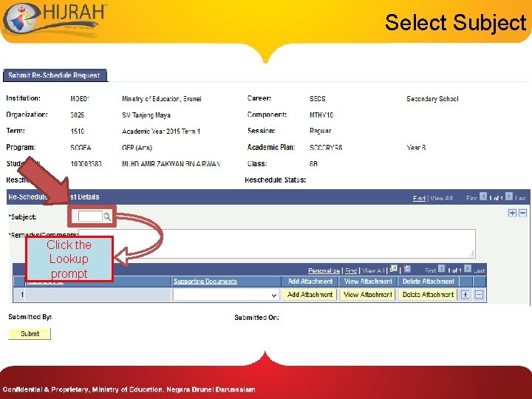Click the Subject lookup magnifier icon
The height and width of the screenshot is (399, 532).
point(107,216)
